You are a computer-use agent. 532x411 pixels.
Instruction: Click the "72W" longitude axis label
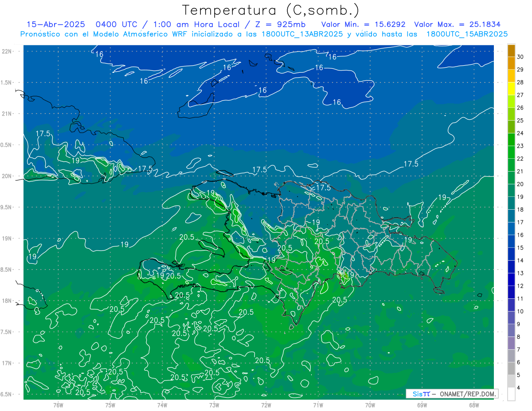pyautogui.click(x=266, y=405)
